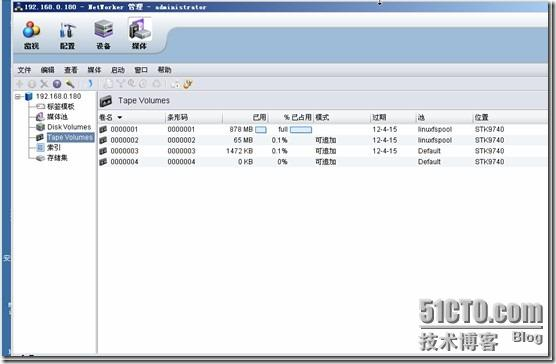
Task: Click the grayed-out magnifier toolbar icon
Action: 132,84
